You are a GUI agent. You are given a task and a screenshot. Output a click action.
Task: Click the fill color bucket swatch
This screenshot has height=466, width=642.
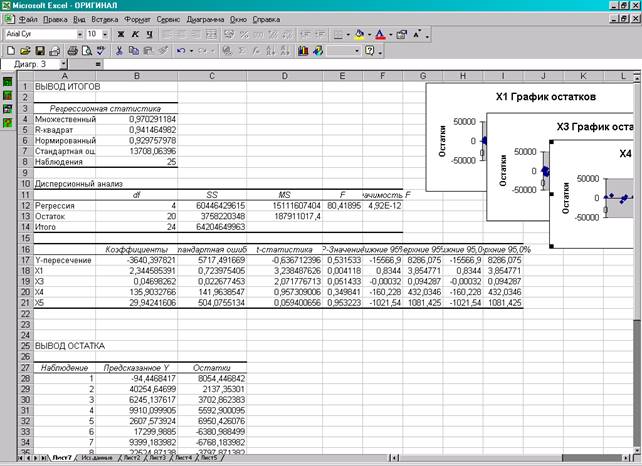pos(359,34)
